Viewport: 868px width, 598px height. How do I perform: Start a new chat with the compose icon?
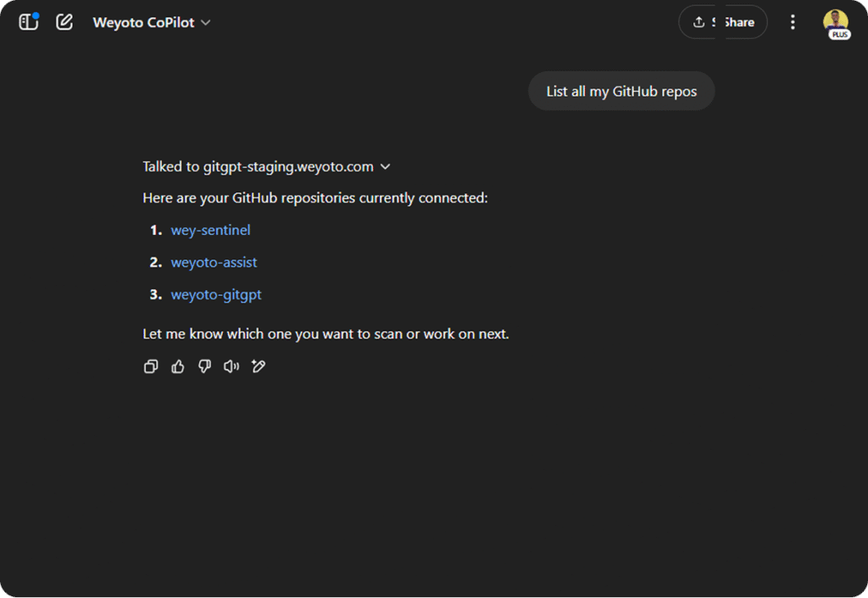[x=64, y=22]
